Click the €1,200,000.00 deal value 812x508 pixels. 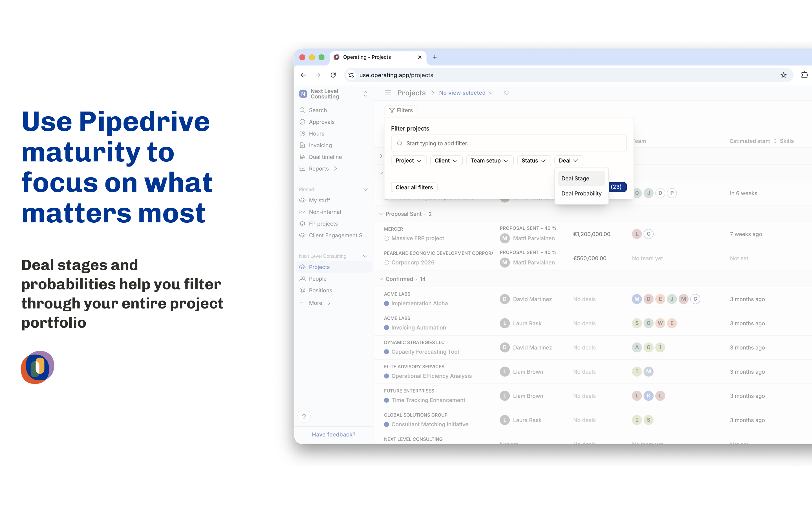coord(592,234)
